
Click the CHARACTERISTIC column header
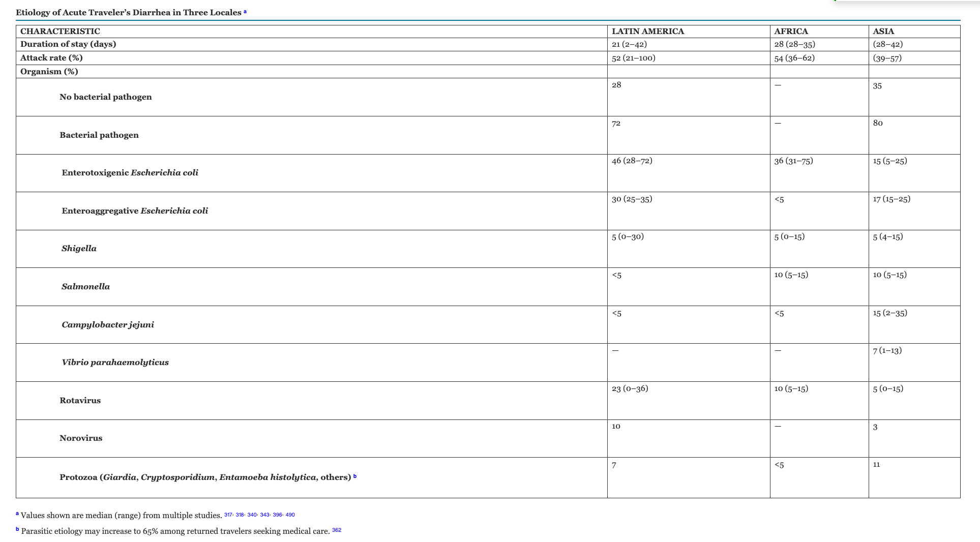tap(60, 32)
